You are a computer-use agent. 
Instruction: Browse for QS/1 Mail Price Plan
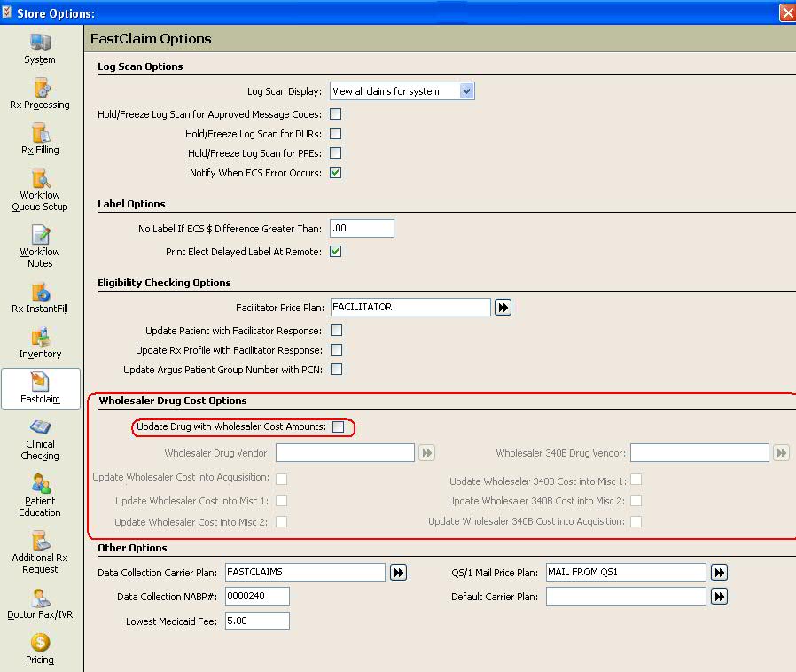pyautogui.click(x=719, y=573)
